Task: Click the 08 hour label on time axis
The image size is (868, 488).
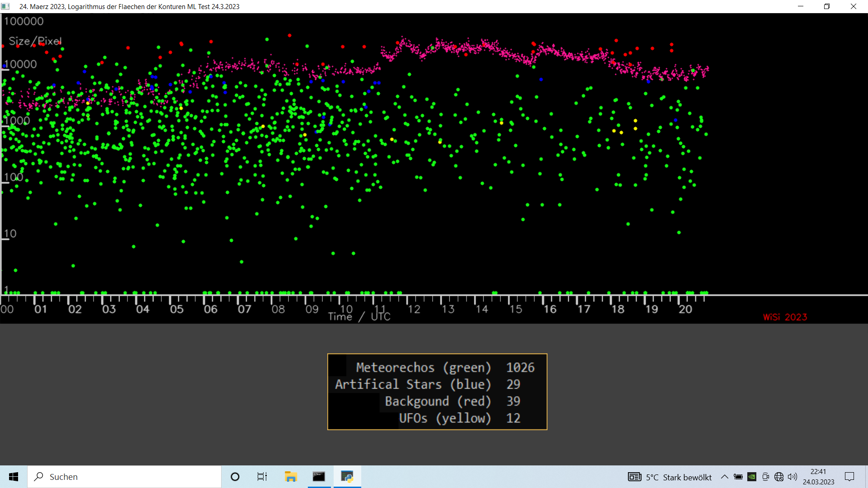Action: coord(278,310)
